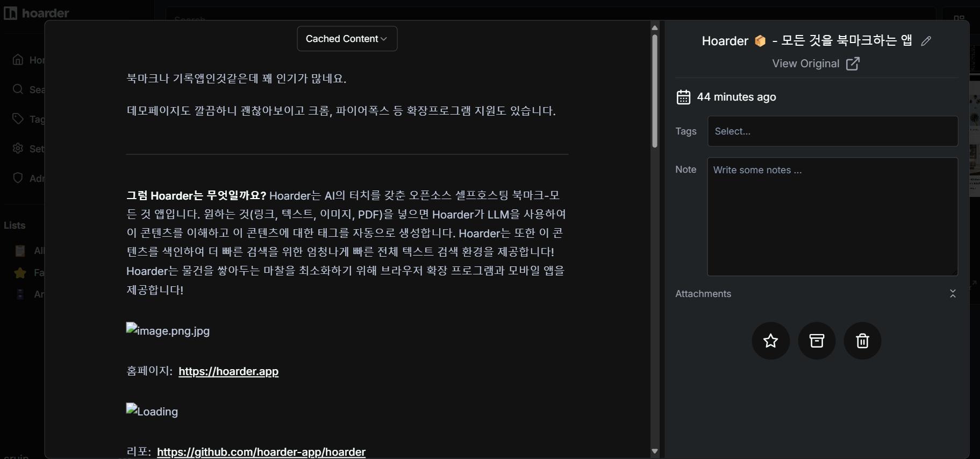Open the GitHub hoarder-app repository link
This screenshot has width=980, height=459.
pos(261,452)
